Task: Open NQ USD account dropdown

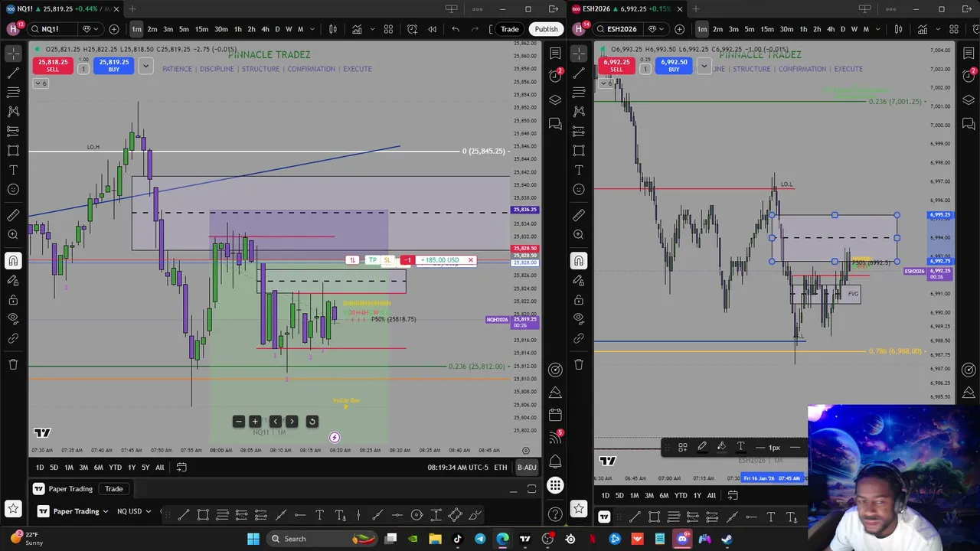Action: click(x=134, y=511)
